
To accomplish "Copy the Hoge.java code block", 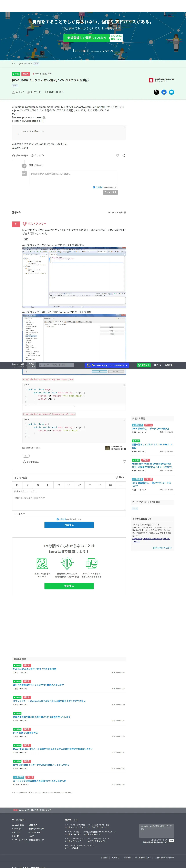I will 124,385.
